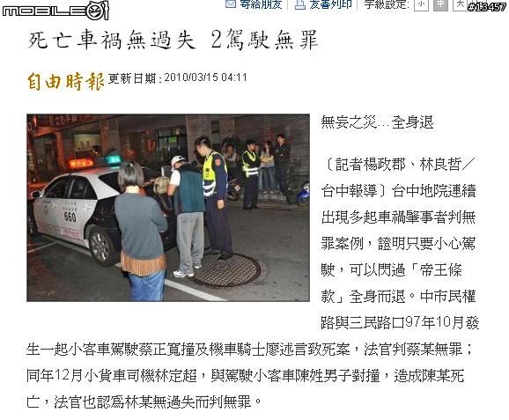Click the round emblem in Mobile01 logo
The height and width of the screenshot is (420, 509).
(x=98, y=11)
